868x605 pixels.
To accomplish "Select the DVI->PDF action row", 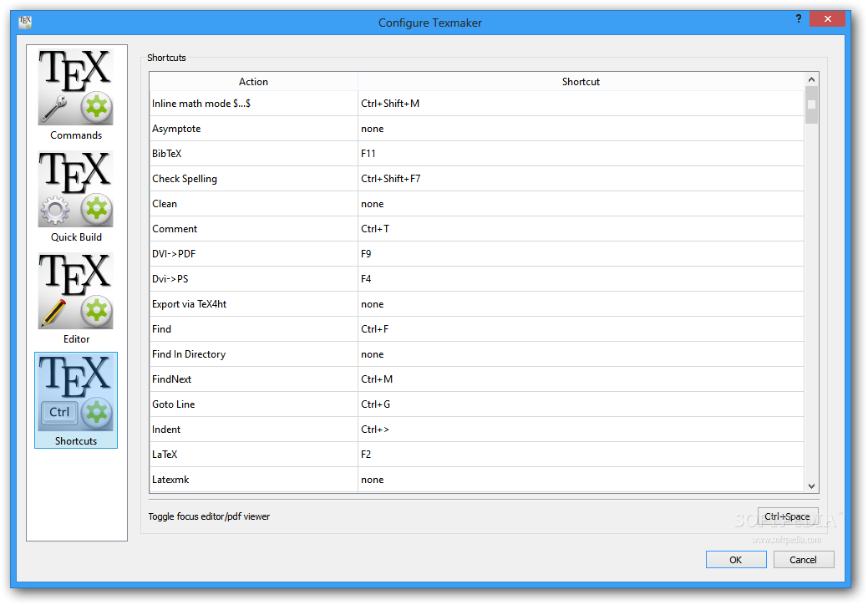I will point(253,253).
